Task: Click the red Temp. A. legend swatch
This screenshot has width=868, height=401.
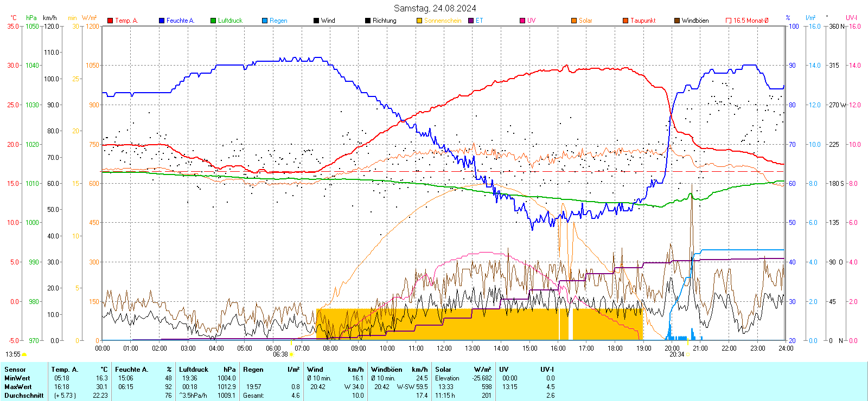Action: click(110, 21)
